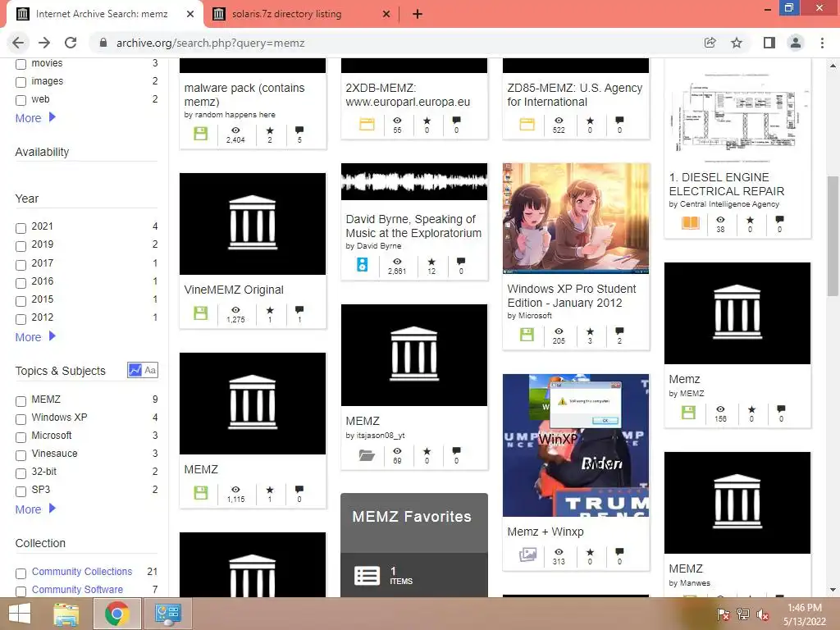Click the anime Windows XP thumbnail

576,218
